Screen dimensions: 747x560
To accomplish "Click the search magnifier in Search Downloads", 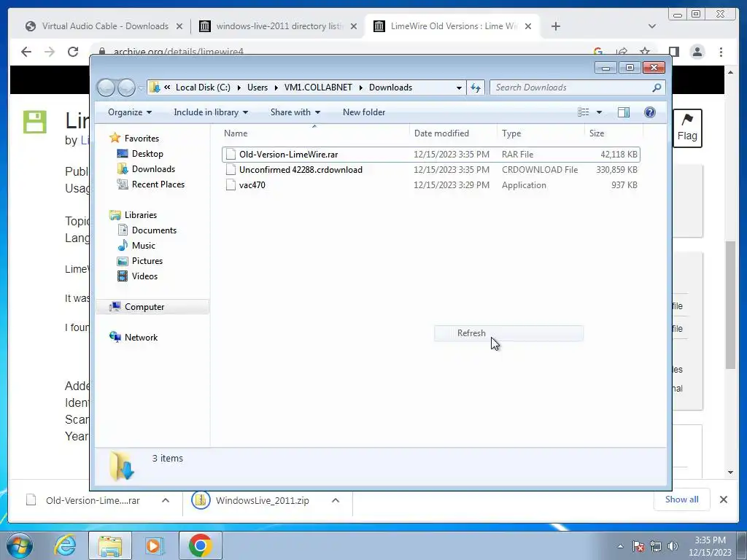I will pyautogui.click(x=657, y=87).
